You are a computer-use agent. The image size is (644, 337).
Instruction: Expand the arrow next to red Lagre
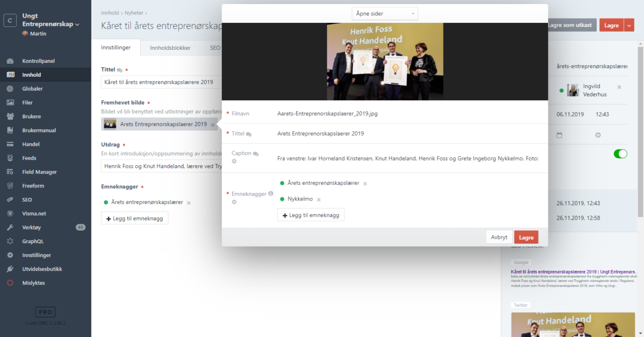629,25
